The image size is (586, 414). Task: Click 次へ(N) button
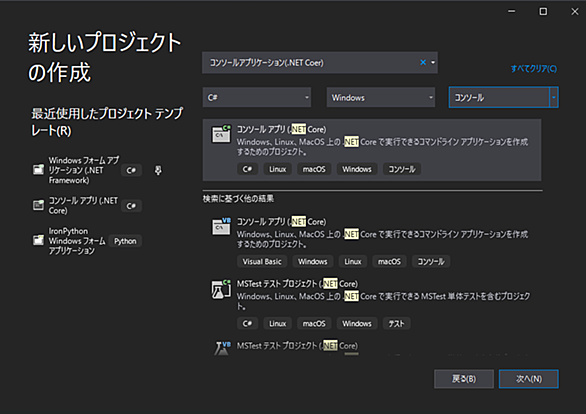click(x=529, y=379)
